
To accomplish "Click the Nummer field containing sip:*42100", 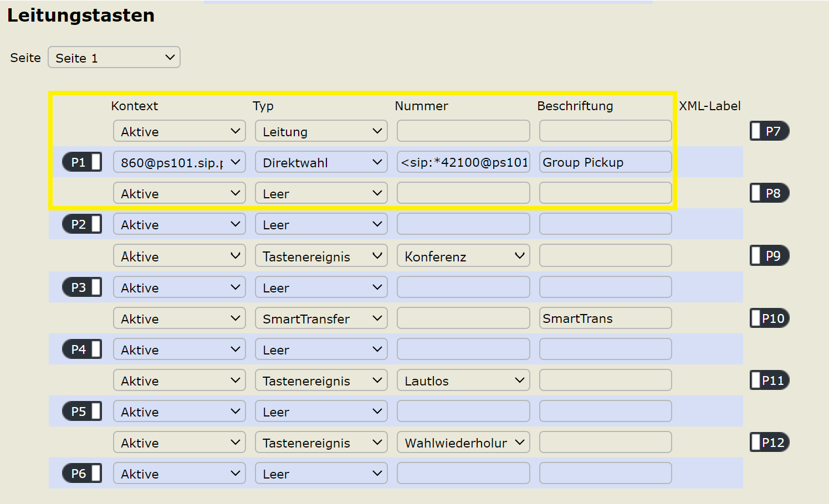I will tap(463, 162).
